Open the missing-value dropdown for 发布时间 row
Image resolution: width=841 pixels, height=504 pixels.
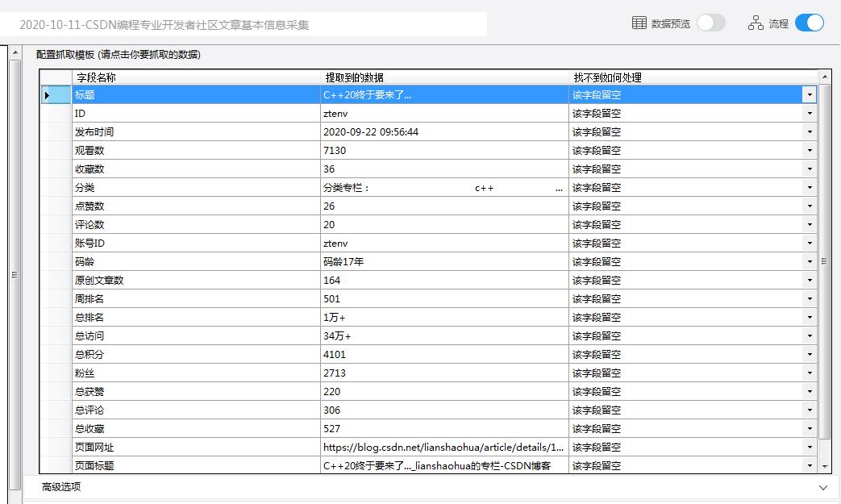810,132
